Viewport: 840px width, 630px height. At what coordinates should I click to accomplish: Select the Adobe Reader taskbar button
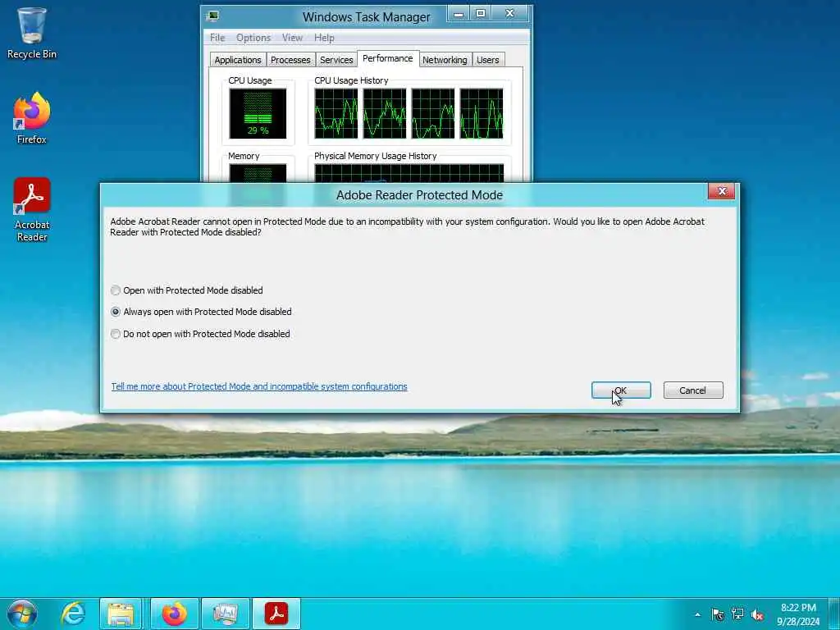[276, 614]
